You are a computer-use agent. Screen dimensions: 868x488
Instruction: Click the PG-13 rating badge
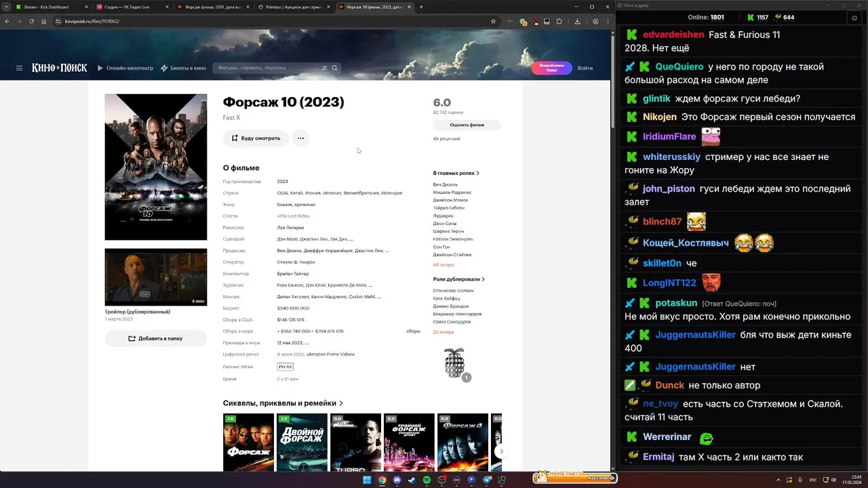point(285,367)
